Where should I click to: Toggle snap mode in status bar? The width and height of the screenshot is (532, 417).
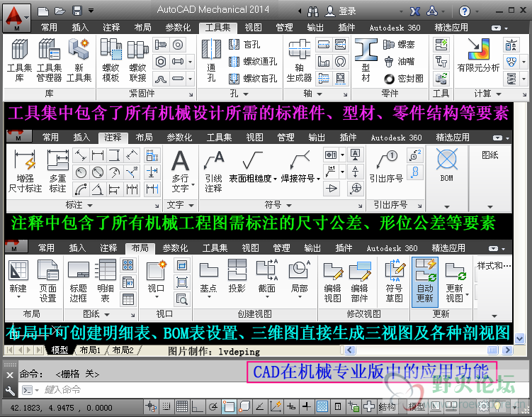coord(166,406)
